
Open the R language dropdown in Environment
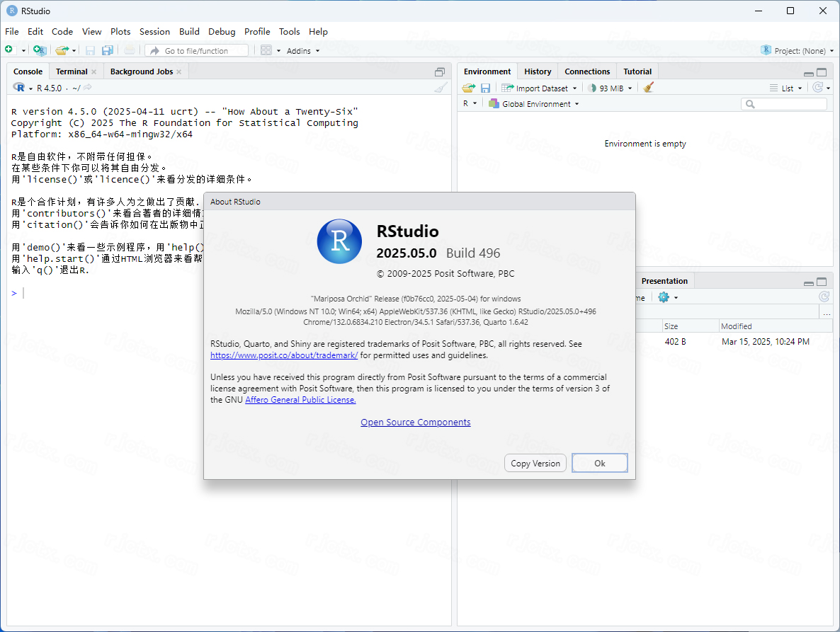470,104
